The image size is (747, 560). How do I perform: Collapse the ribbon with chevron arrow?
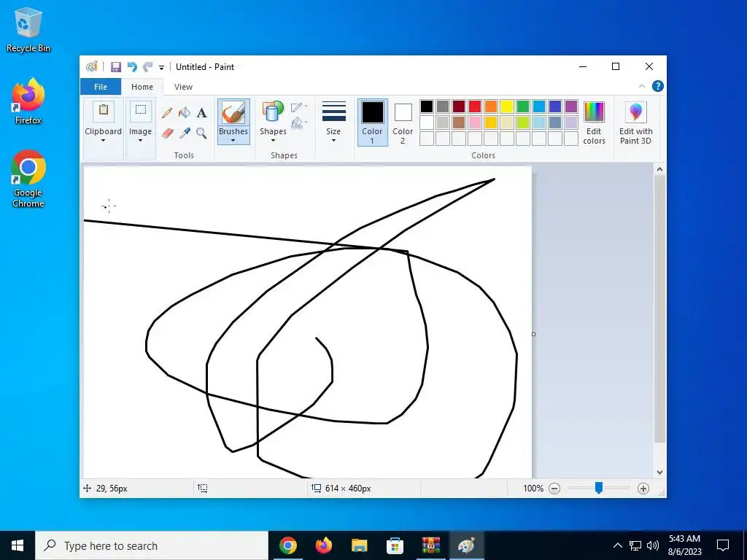[x=642, y=86]
